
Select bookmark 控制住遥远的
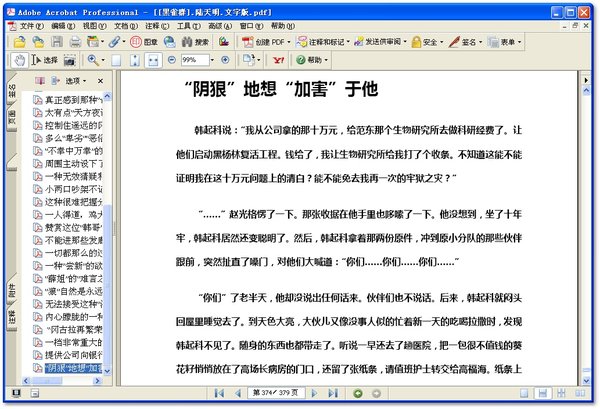pyautogui.click(x=68, y=125)
